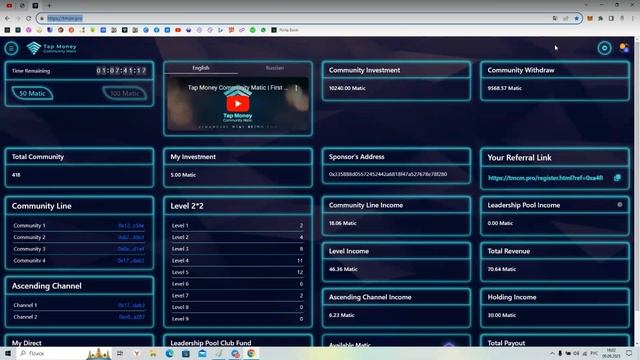640x360 pixels.
Task: Play the Tap Money YouTube video
Action: point(238,104)
